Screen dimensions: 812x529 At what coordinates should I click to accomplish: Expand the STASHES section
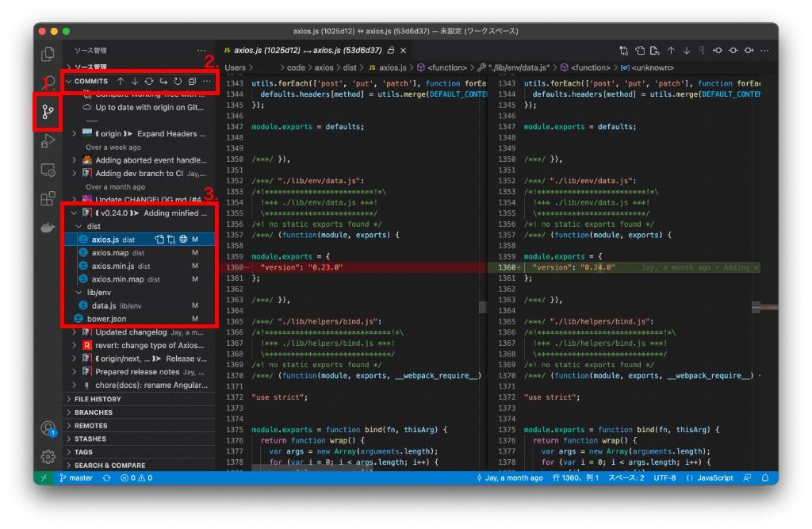coord(90,439)
